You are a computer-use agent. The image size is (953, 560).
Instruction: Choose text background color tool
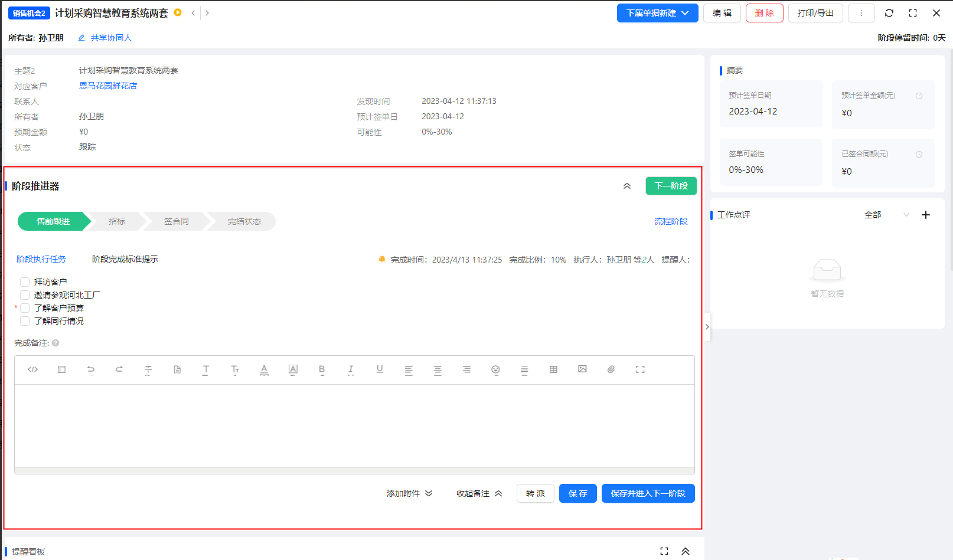coord(293,370)
